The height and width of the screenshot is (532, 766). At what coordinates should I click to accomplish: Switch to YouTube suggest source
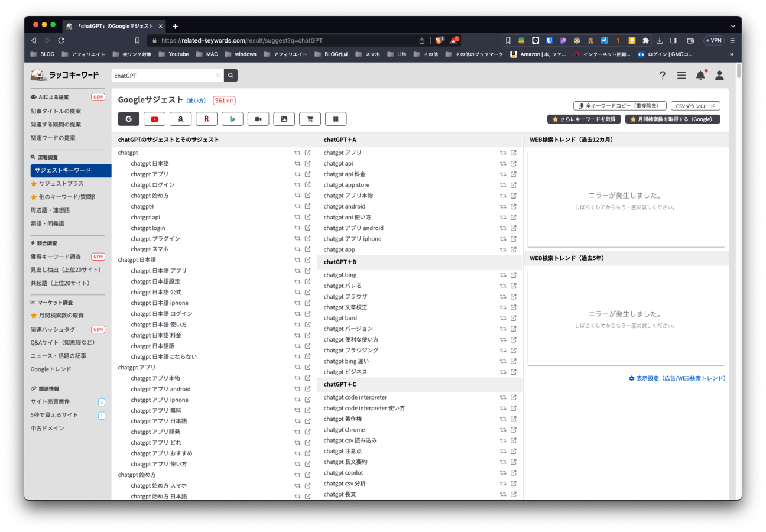pyautogui.click(x=154, y=119)
